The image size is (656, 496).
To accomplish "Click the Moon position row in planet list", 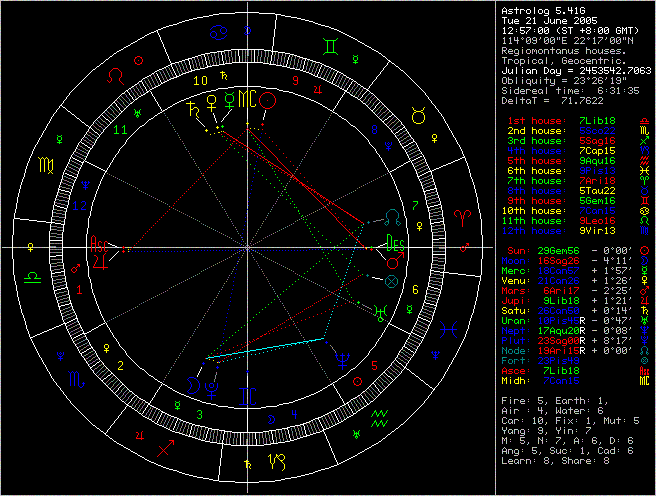I will coord(566,262).
